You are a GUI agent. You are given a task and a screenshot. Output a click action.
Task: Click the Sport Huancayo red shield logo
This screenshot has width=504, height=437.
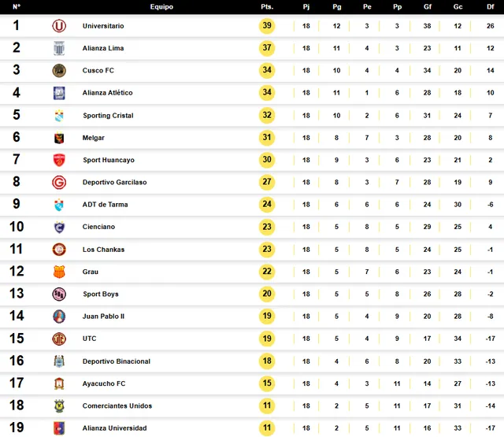click(x=59, y=160)
